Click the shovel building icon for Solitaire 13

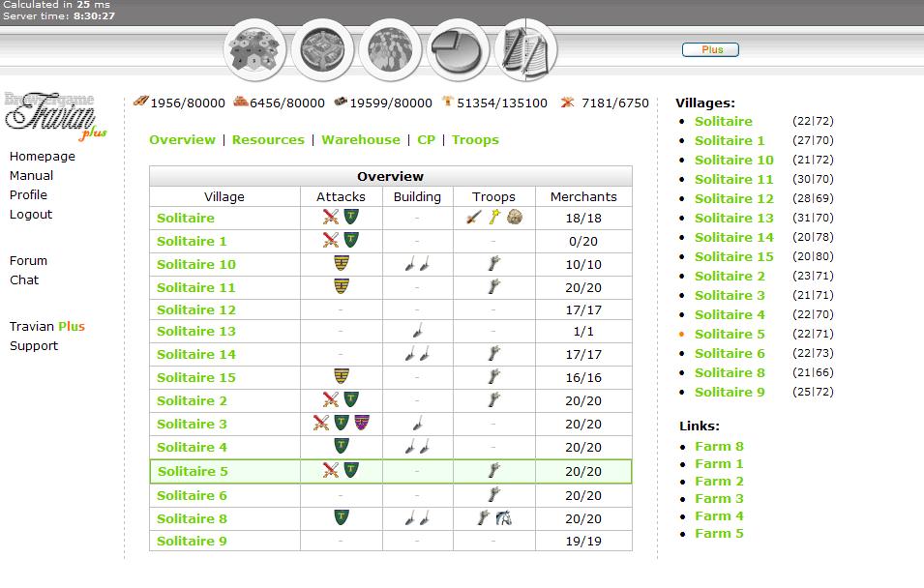pos(417,331)
